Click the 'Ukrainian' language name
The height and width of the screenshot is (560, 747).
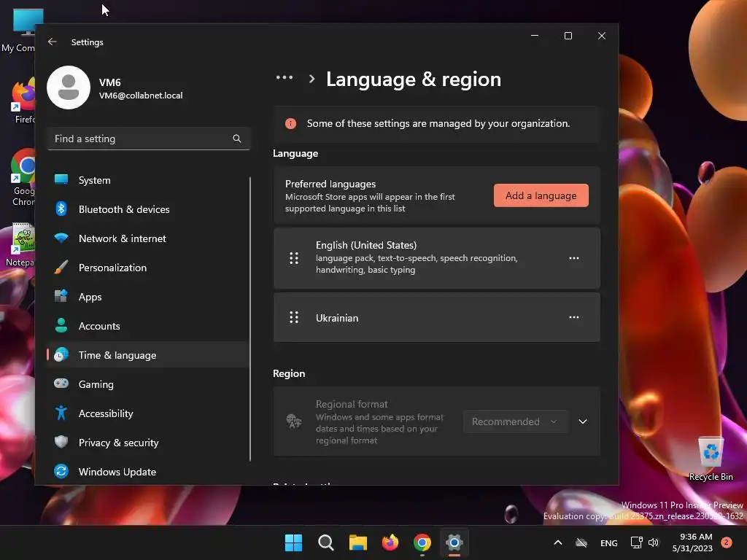(337, 318)
